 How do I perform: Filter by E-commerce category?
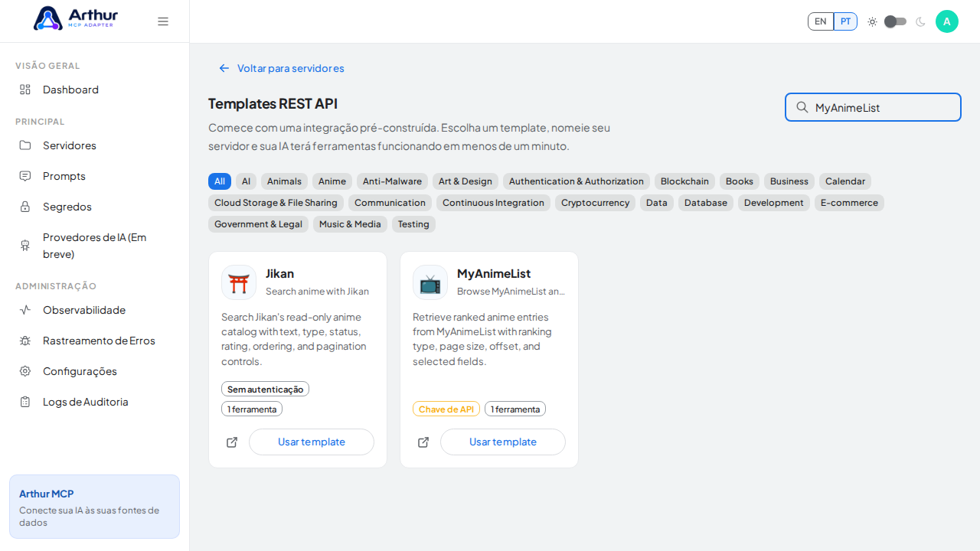pos(849,203)
